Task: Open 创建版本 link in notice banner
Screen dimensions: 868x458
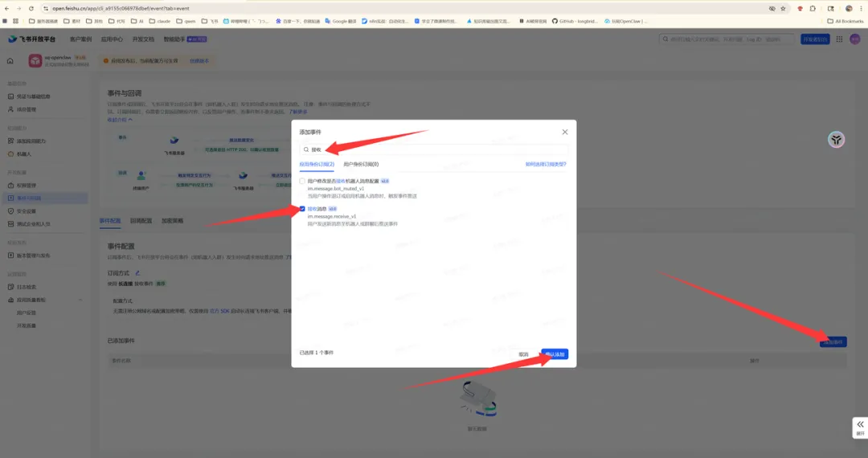Action: 199,61
